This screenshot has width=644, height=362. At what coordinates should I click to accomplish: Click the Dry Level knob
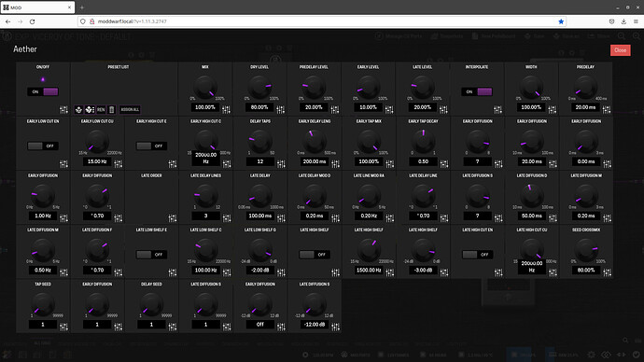click(259, 88)
